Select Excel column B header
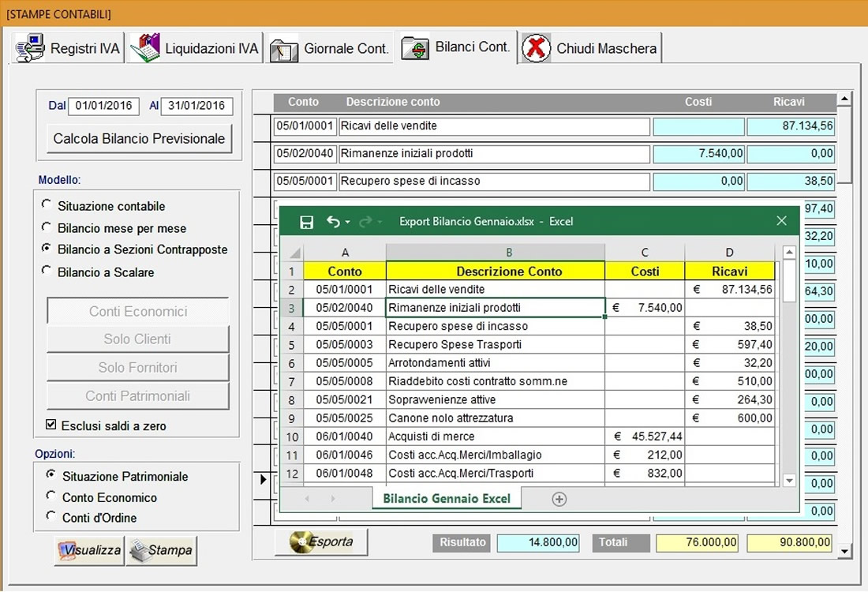 point(496,253)
